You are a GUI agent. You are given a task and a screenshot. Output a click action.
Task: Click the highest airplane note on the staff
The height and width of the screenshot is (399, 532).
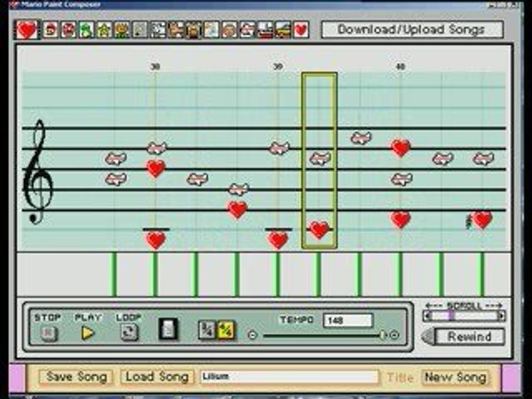point(361,138)
